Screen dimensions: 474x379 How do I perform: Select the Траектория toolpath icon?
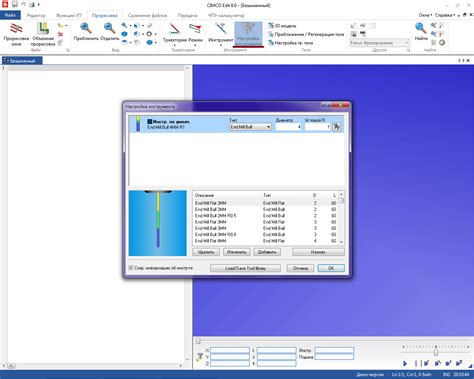coord(174,29)
